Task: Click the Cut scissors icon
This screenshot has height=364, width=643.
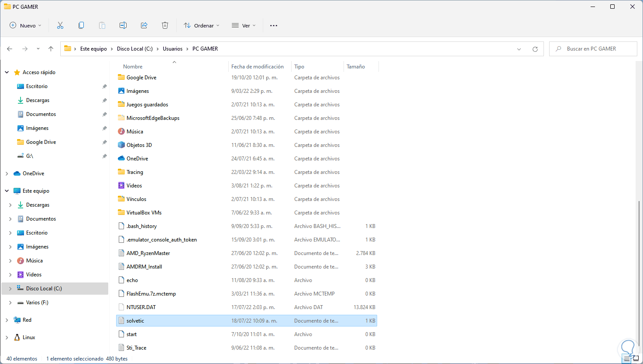Action: 60,26
